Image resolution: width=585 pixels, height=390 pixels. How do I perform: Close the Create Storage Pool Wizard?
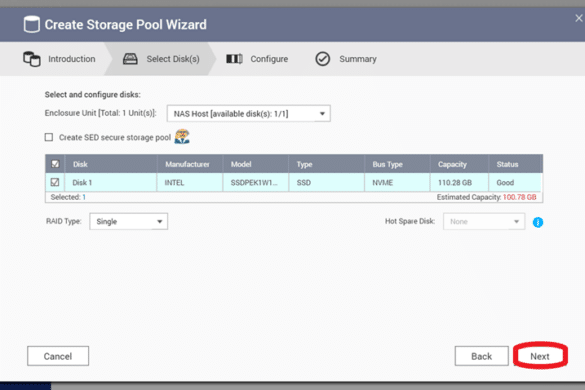pyautogui.click(x=579, y=18)
